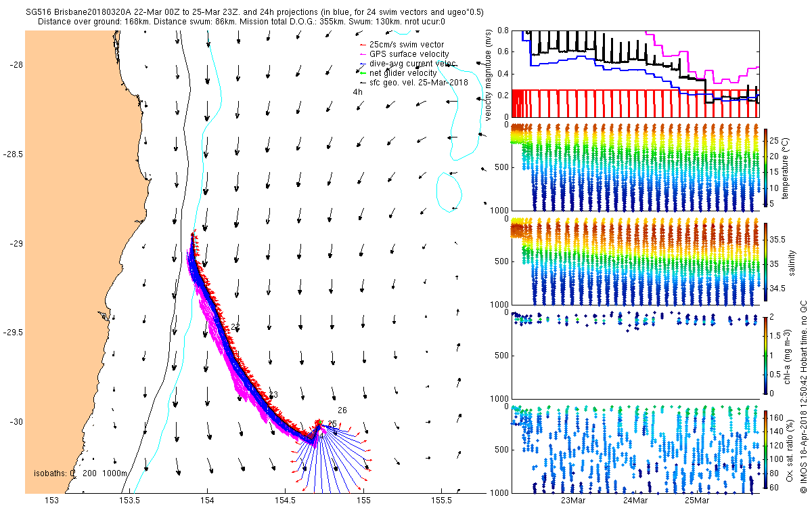Screen dimensions: 812x508
Task: Click the 0.8 tick on the velocity axis
Action: point(502,30)
